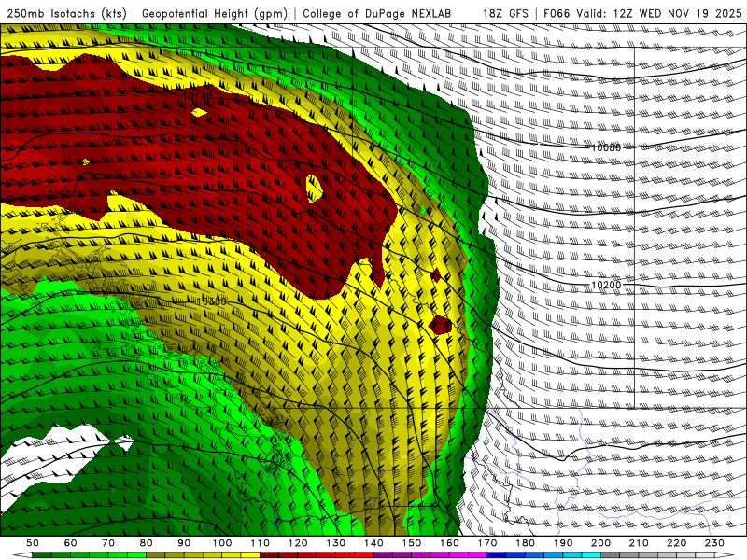Click the 210 tick label on the colorbar
This screenshot has width=747, height=560.
(x=639, y=543)
